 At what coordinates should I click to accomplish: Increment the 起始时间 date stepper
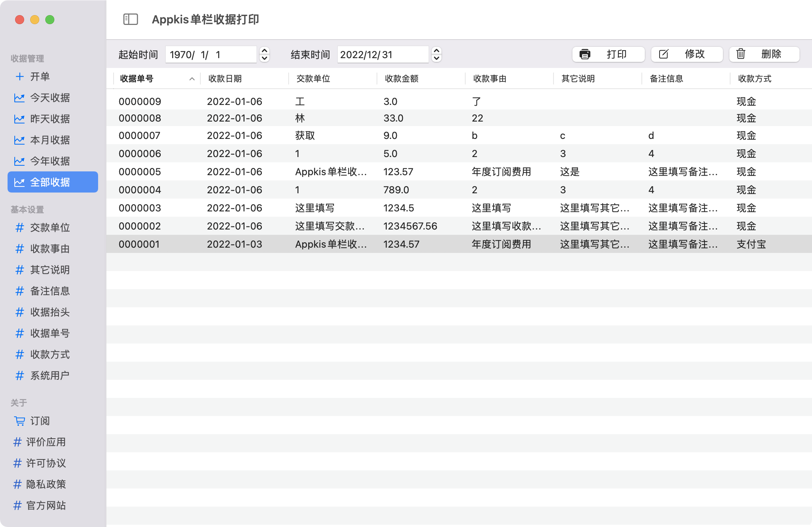click(265, 51)
